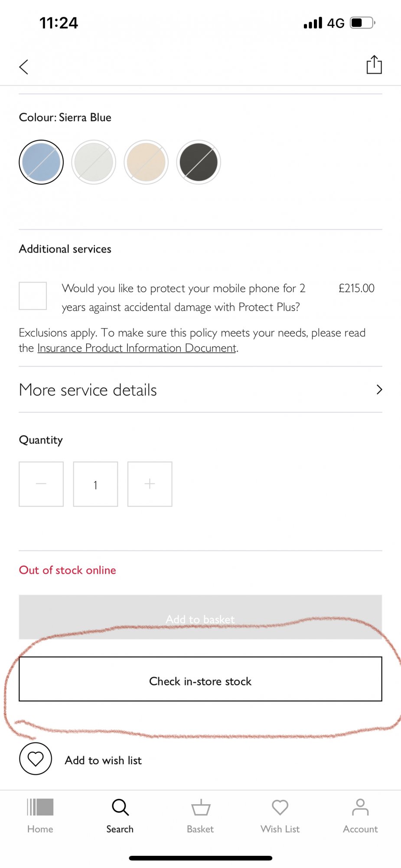401x868 pixels.
Task: Tap the quantity number field
Action: [95, 484]
